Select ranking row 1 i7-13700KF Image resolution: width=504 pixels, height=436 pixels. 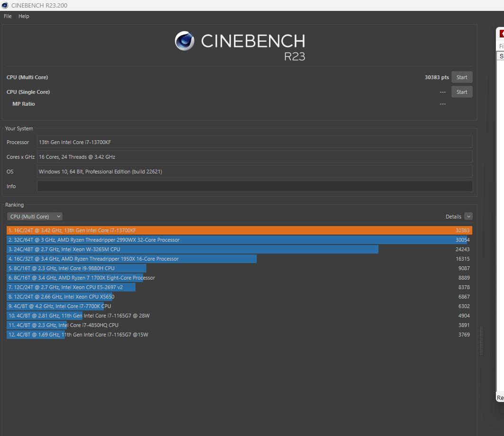tap(240, 230)
